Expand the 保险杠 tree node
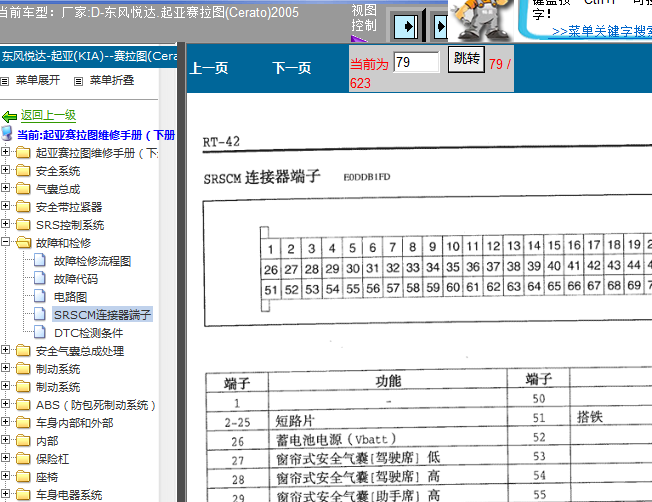Viewport: 652px width, 502px height. tap(5, 457)
